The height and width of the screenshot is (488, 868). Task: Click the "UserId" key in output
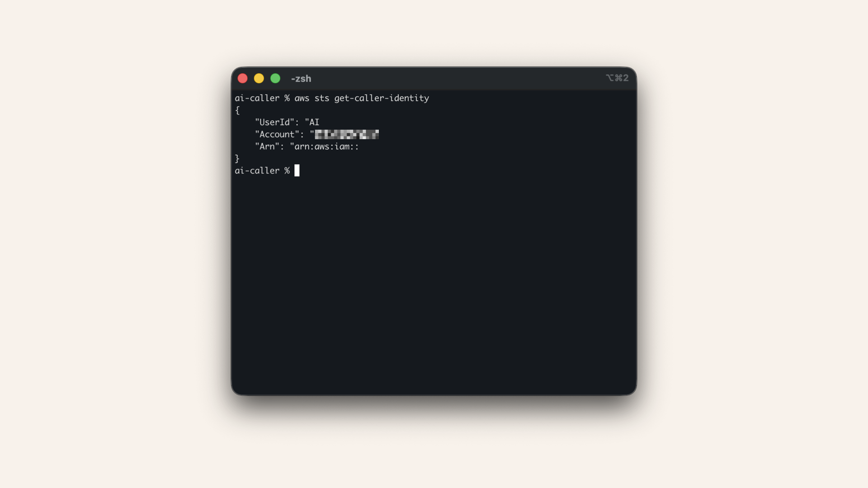click(x=274, y=122)
